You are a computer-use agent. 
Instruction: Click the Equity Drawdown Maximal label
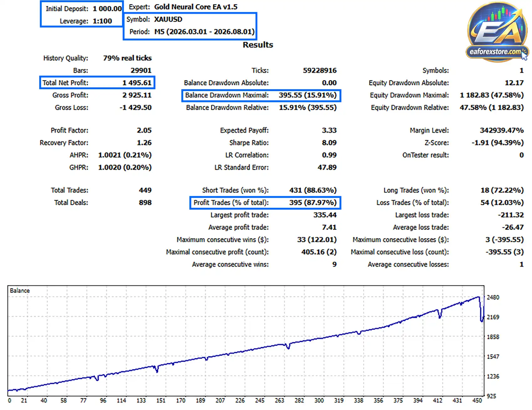(x=409, y=95)
